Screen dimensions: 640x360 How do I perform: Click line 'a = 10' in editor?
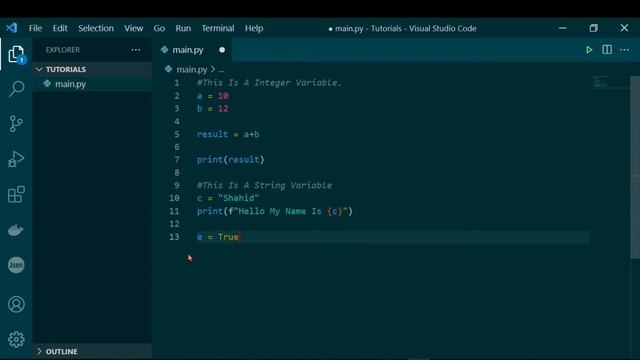point(213,96)
